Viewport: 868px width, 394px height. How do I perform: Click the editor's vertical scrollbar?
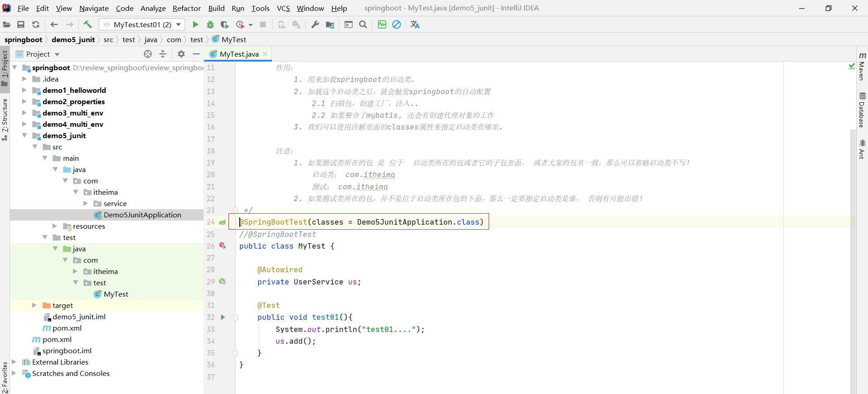[853, 226]
